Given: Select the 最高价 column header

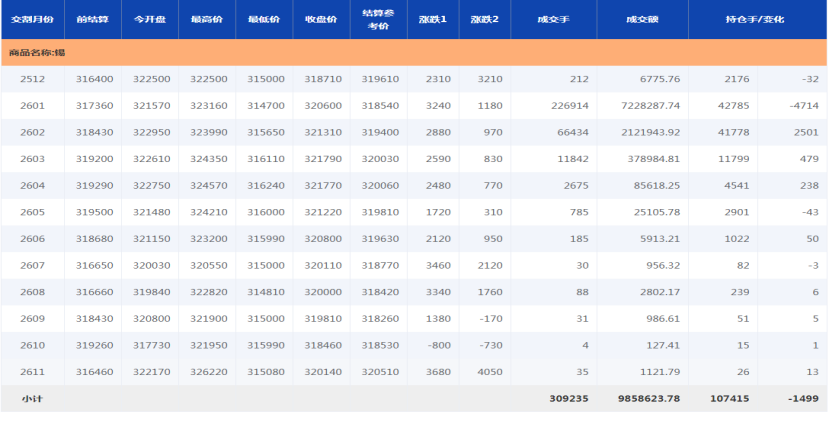Looking at the screenshot, I should point(207,19).
